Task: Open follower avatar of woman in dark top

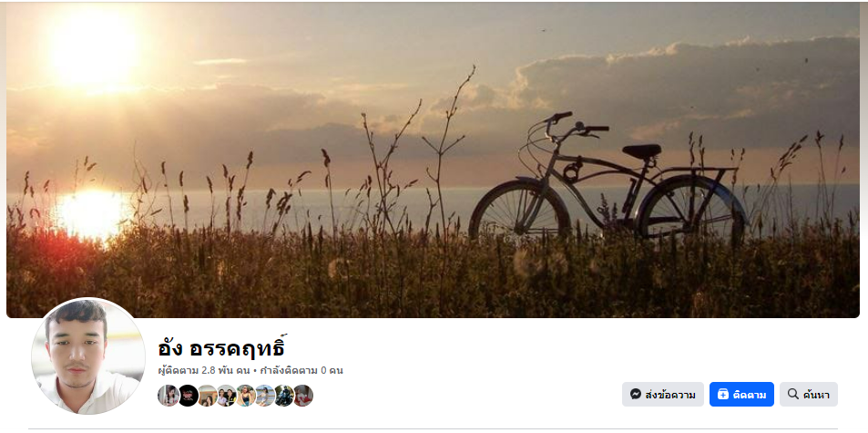Action: [x=246, y=396]
